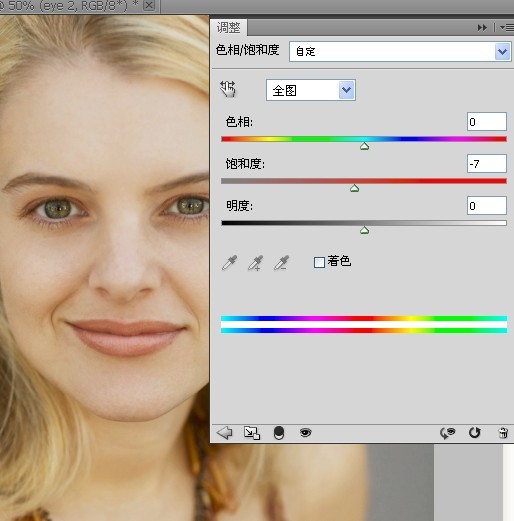This screenshot has height=521, width=514.
Task: View previous state icon with eye
Action: point(447,433)
